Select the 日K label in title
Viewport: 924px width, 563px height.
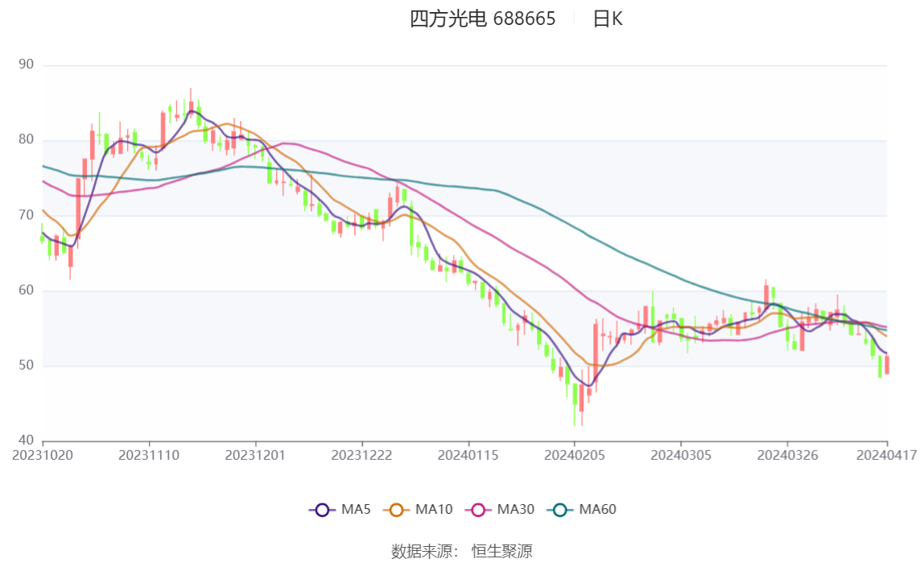pos(608,19)
